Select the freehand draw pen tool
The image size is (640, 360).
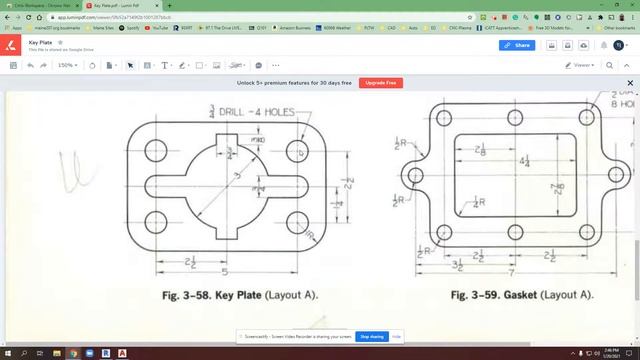click(x=183, y=65)
